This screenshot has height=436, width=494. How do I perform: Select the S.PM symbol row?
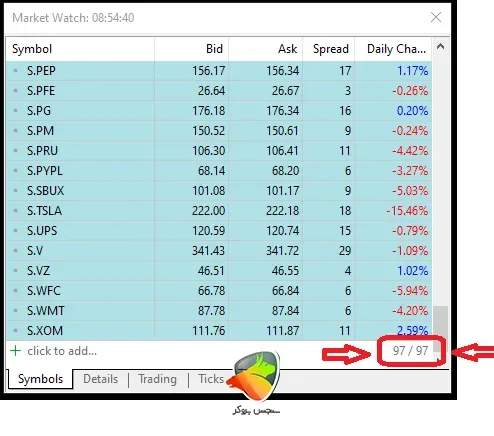pyautogui.click(x=219, y=131)
